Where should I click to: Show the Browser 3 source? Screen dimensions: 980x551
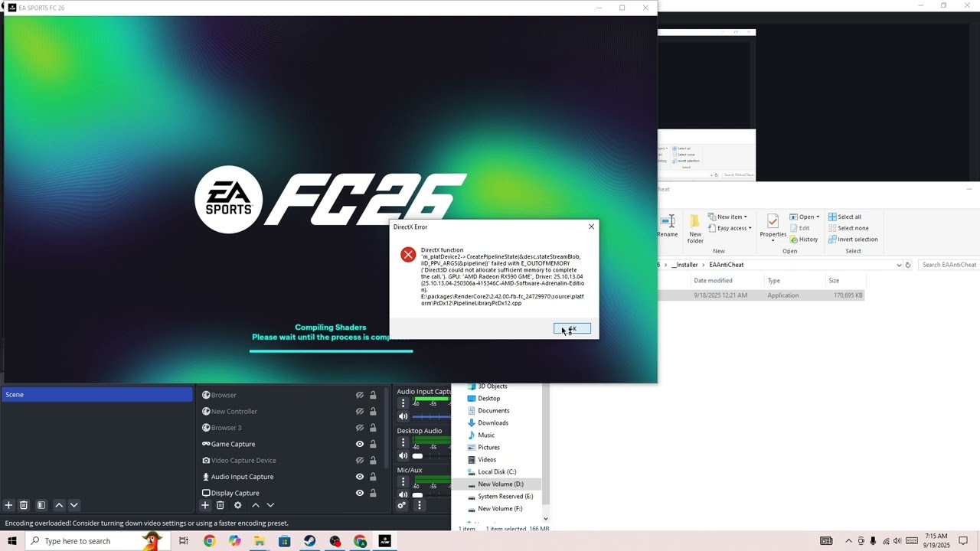click(359, 428)
